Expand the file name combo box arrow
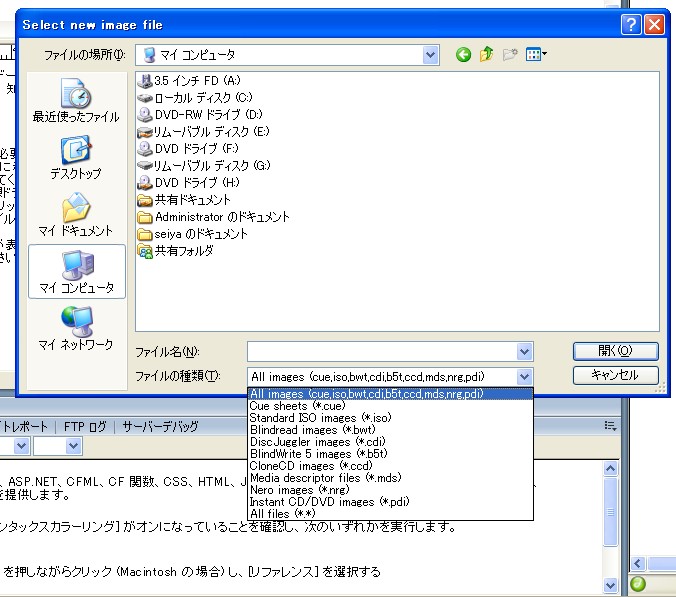Screen dimensions: 676x597 coord(524,351)
